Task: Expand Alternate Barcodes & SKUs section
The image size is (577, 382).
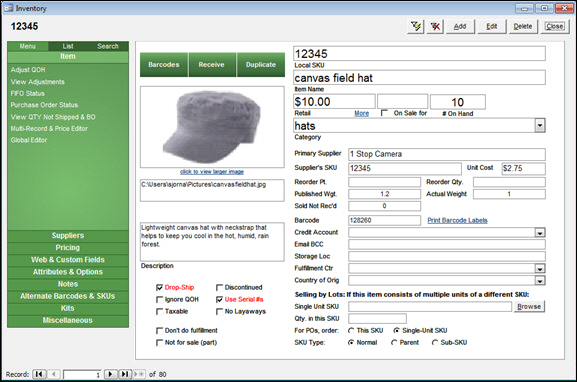Action: (68, 296)
